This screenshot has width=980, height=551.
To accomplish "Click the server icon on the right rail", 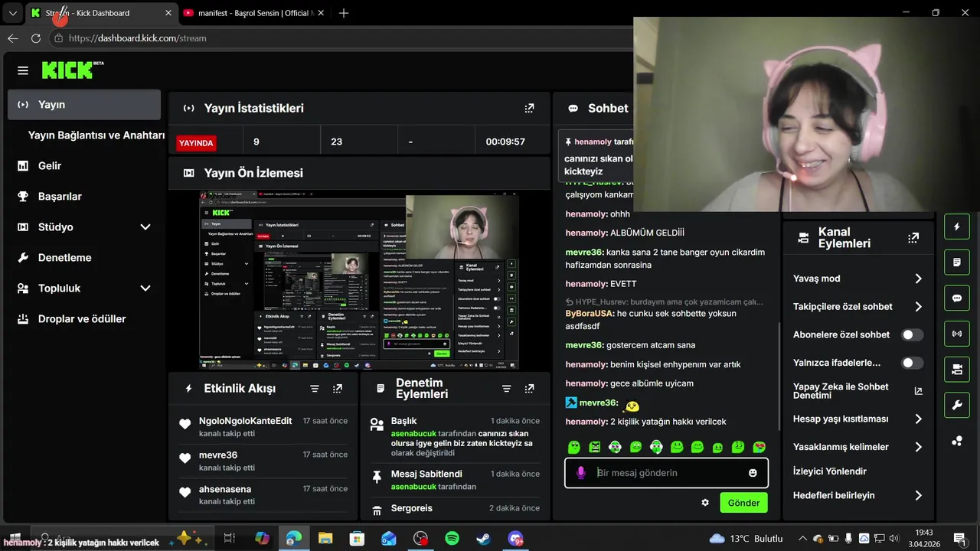I will pyautogui.click(x=957, y=370).
